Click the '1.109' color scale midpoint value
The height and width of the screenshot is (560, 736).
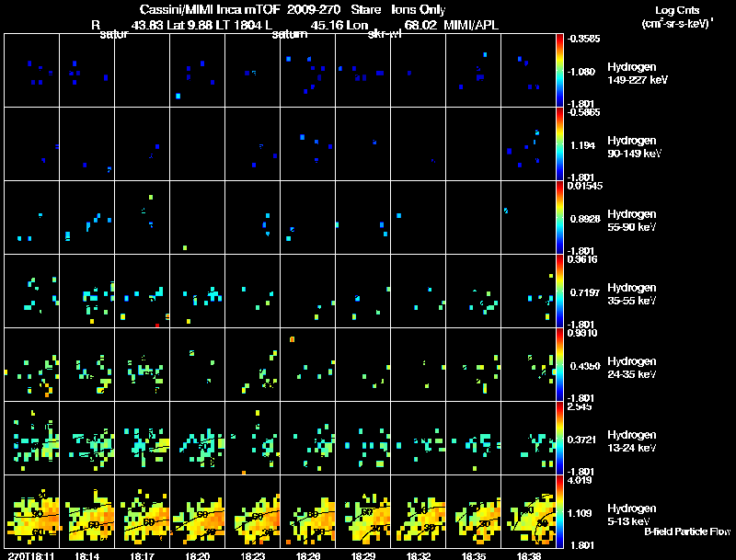(582, 513)
